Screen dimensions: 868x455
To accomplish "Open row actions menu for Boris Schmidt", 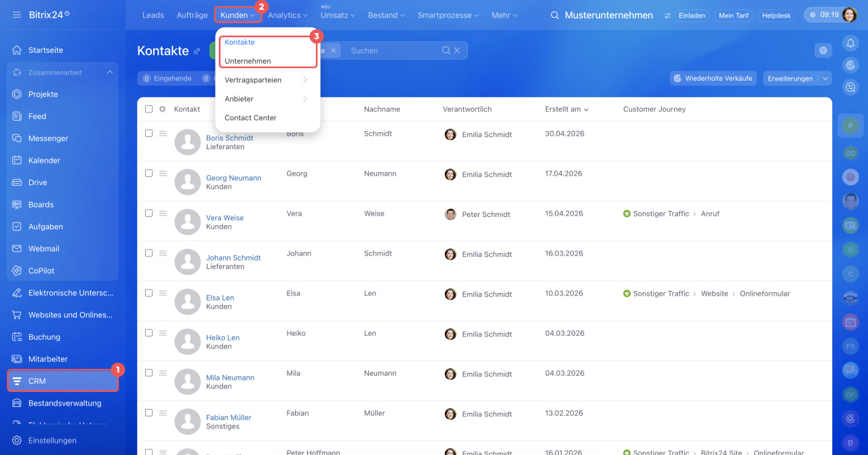I will (163, 134).
